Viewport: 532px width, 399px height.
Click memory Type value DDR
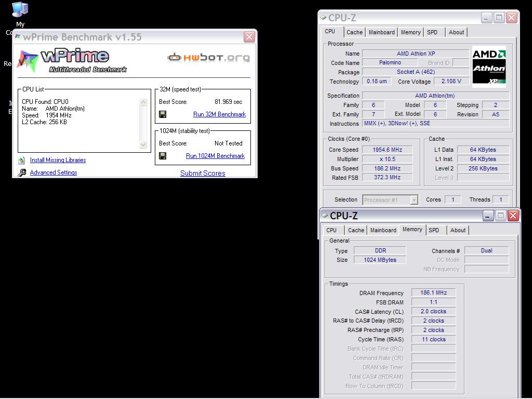pos(380,250)
